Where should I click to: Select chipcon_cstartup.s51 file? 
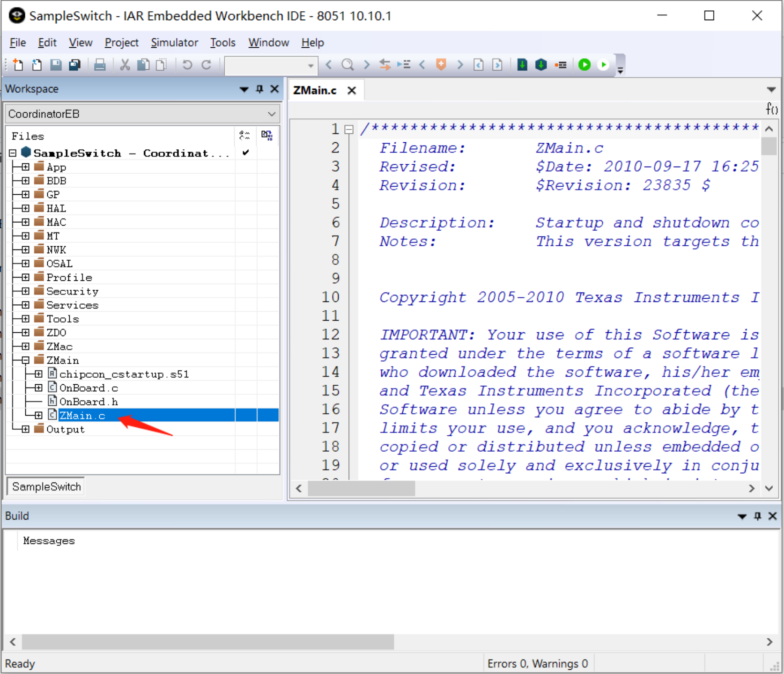124,374
